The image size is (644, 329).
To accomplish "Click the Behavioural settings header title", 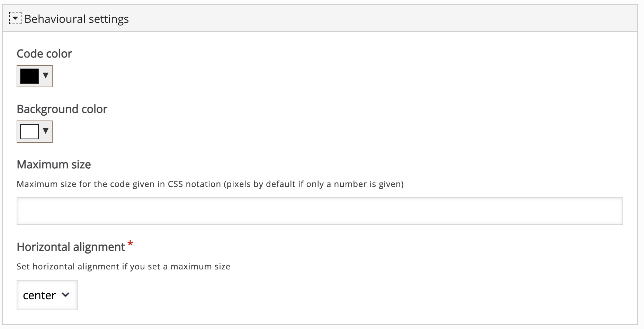I will click(x=76, y=19).
